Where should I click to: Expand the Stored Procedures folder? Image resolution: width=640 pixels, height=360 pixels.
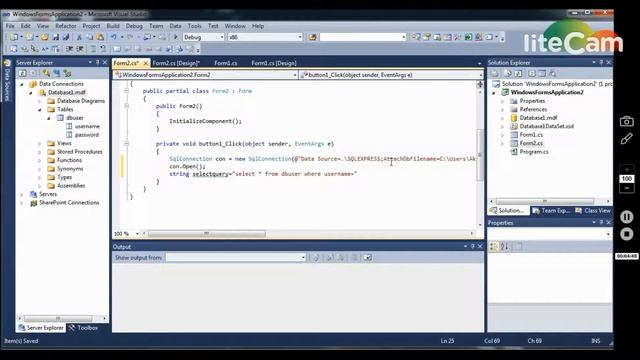40,152
